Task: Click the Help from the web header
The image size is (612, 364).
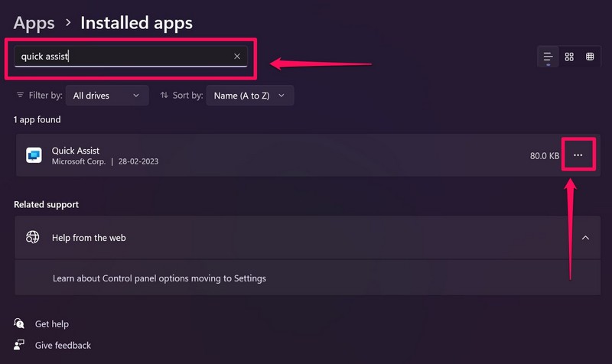Action: click(89, 238)
